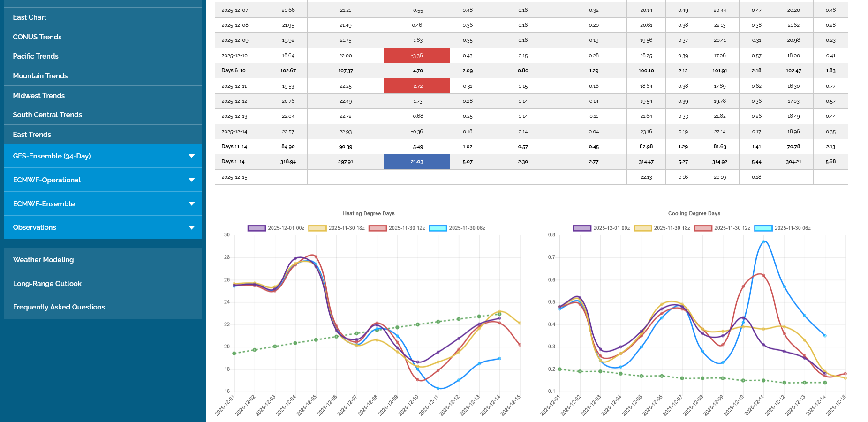Hide 2025-11-30 06z series in Heating chart

[x=457, y=228]
